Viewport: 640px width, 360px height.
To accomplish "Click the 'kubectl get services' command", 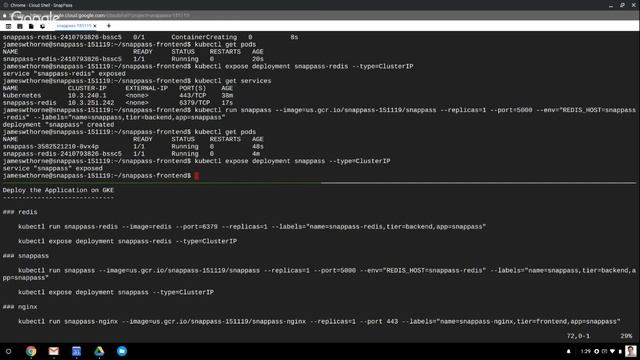I will [233, 81].
